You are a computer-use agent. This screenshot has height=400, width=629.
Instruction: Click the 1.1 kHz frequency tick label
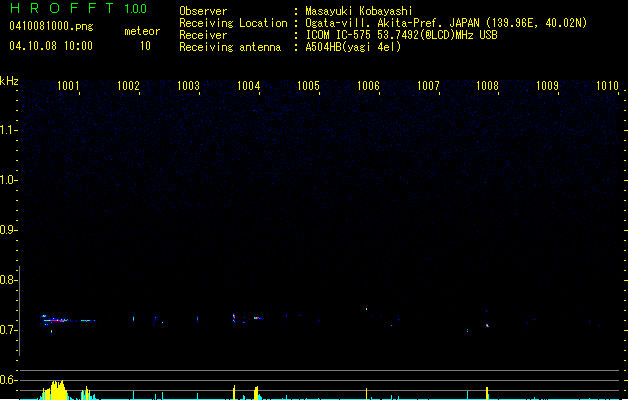tap(8, 130)
